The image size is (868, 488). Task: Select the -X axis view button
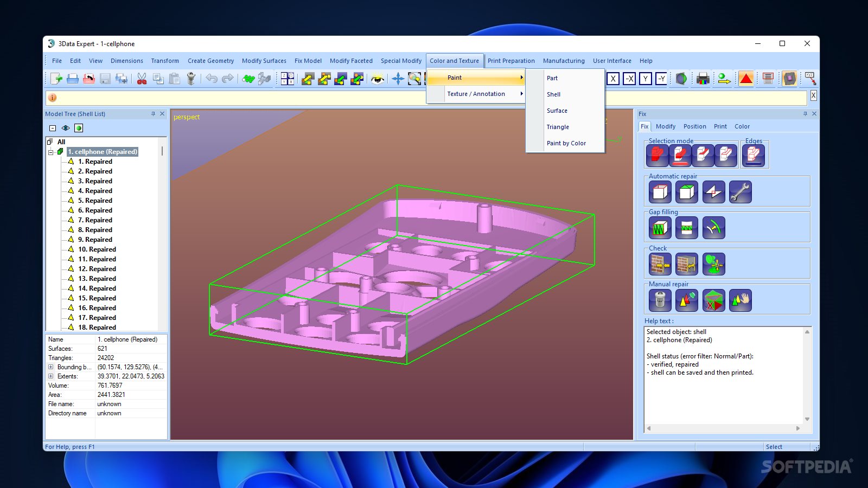pyautogui.click(x=629, y=79)
